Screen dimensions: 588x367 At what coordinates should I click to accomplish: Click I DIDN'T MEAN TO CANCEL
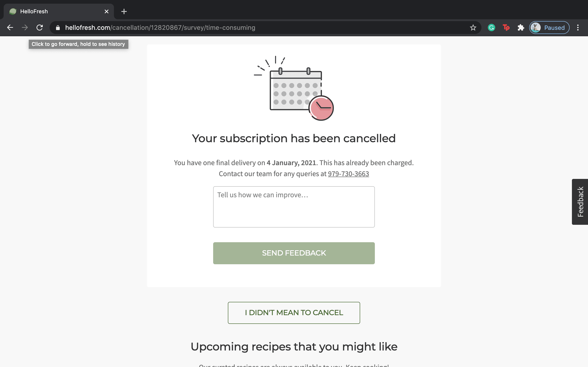tap(294, 313)
